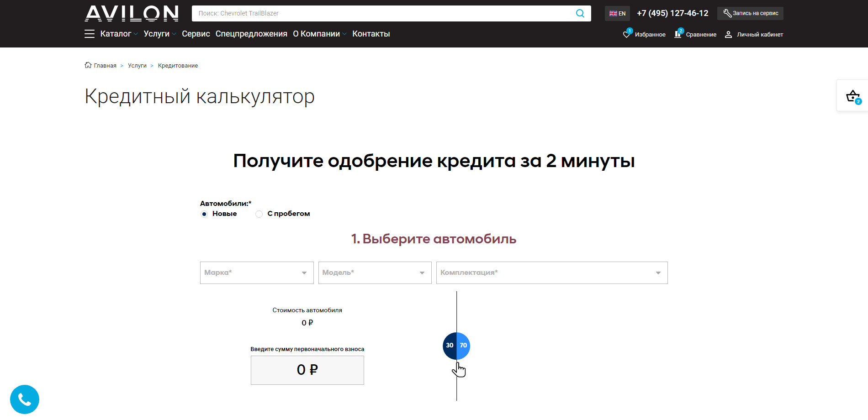868x420 pixels.
Task: Click the floating basket icon
Action: 853,96
